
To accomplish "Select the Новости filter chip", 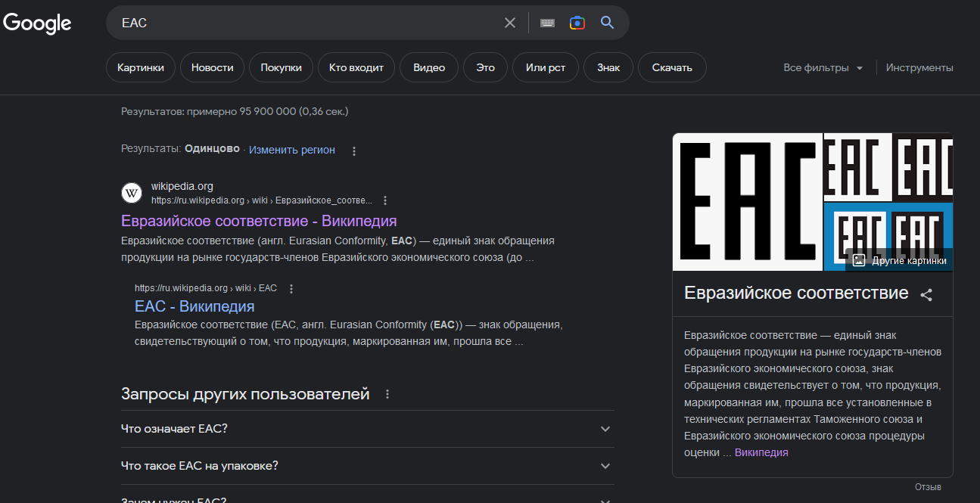I will 213,67.
